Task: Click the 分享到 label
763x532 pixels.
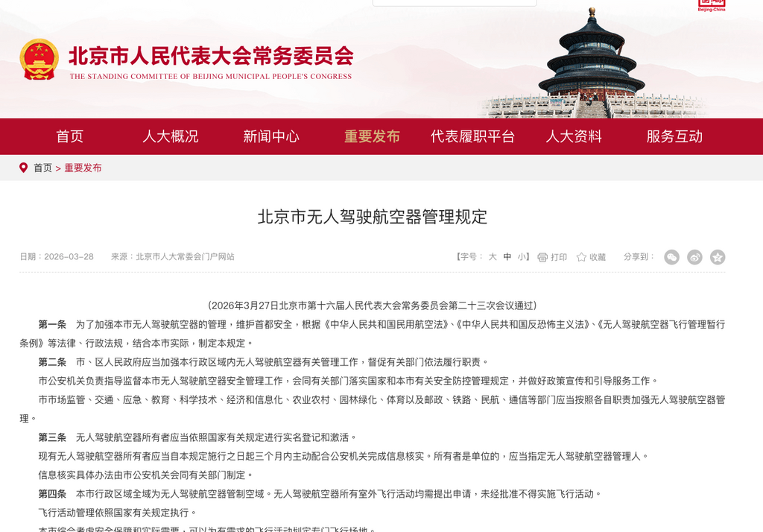Action: [x=639, y=256]
